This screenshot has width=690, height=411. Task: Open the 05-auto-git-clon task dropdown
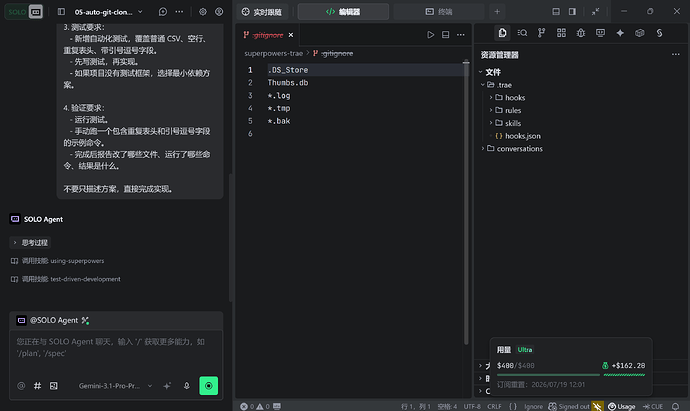tap(108, 12)
